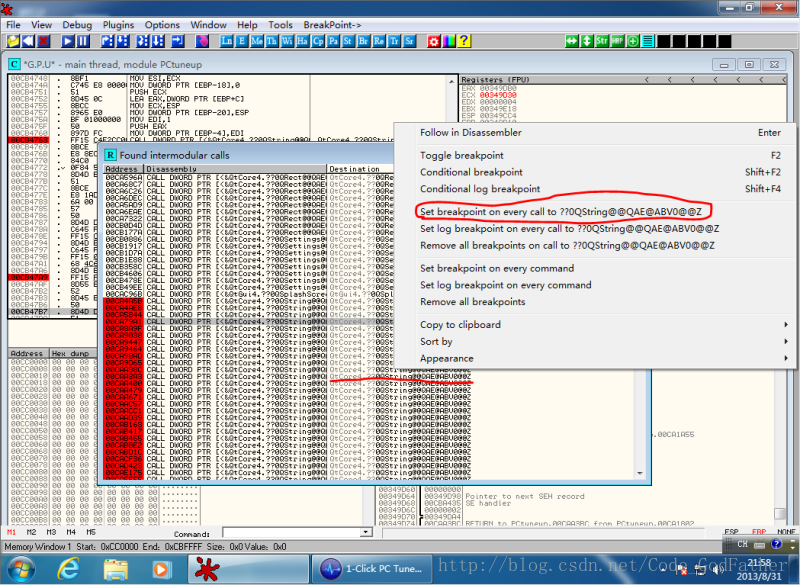Expand the Sort by submenu

tap(594, 342)
